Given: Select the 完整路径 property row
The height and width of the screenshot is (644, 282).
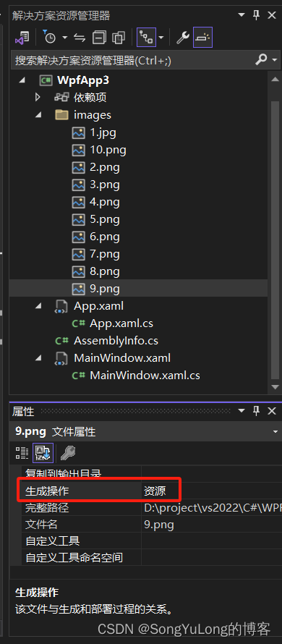Looking at the screenshot, I should coord(151,508).
